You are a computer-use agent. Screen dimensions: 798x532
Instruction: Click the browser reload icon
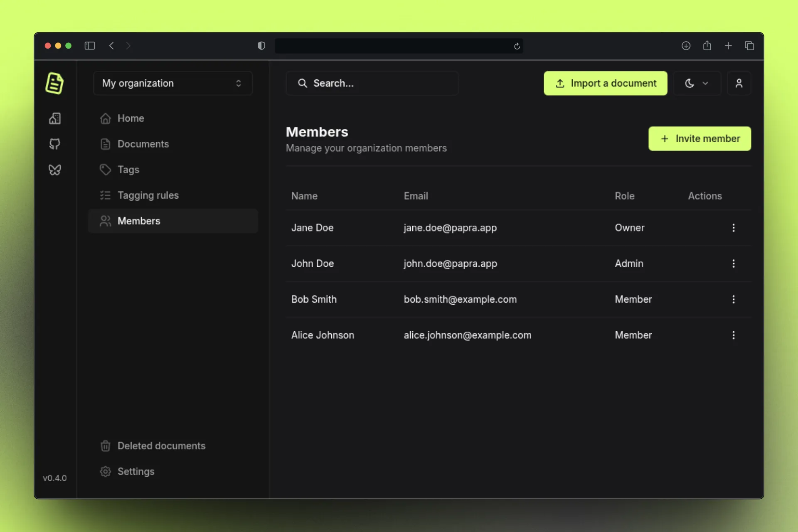coord(517,46)
